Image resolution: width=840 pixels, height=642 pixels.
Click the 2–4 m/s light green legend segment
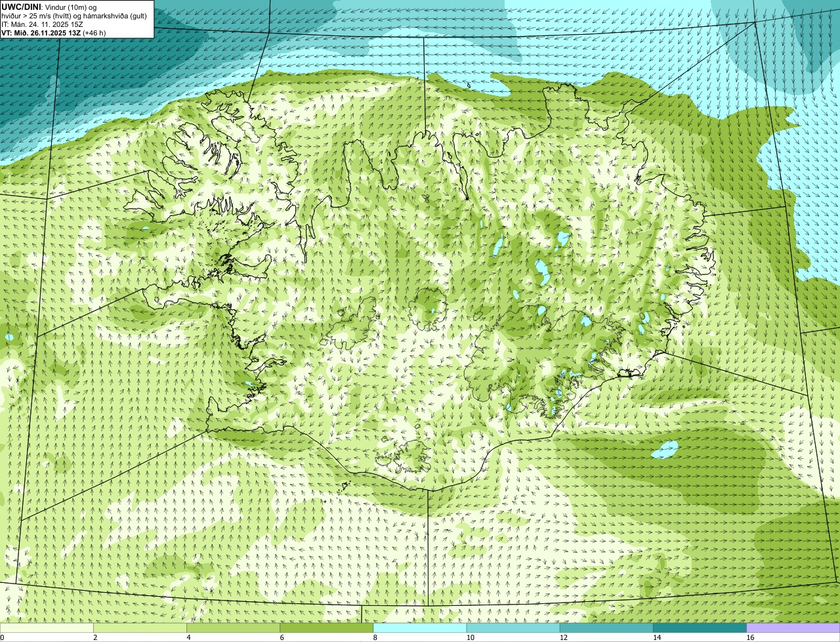pos(140,628)
